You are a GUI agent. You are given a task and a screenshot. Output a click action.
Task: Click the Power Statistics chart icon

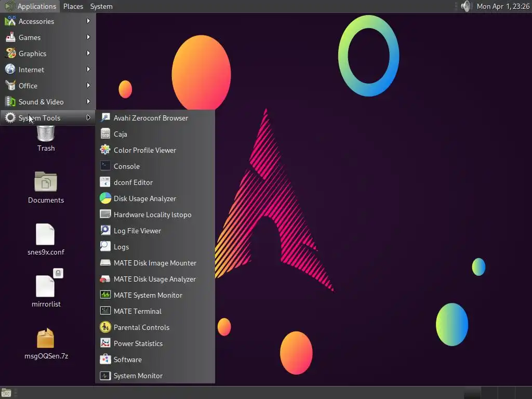105,343
